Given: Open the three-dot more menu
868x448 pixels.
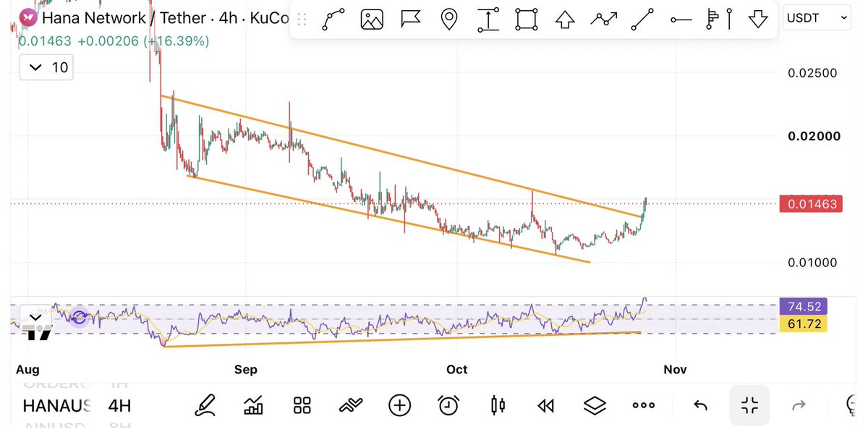Looking at the screenshot, I should [643, 405].
